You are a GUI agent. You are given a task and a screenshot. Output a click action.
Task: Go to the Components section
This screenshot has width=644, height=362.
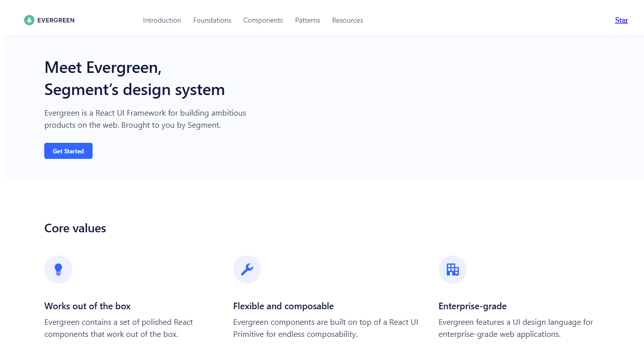(263, 20)
